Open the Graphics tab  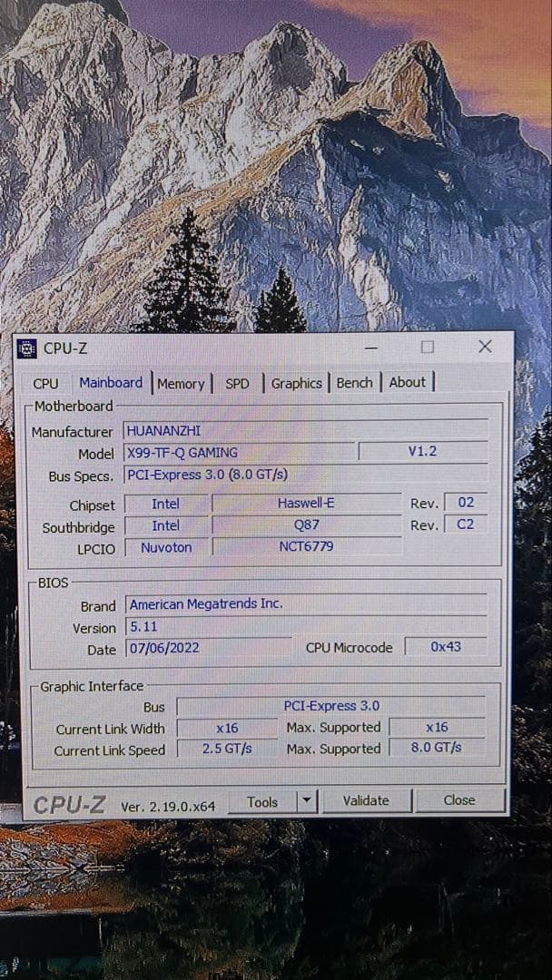(x=296, y=384)
